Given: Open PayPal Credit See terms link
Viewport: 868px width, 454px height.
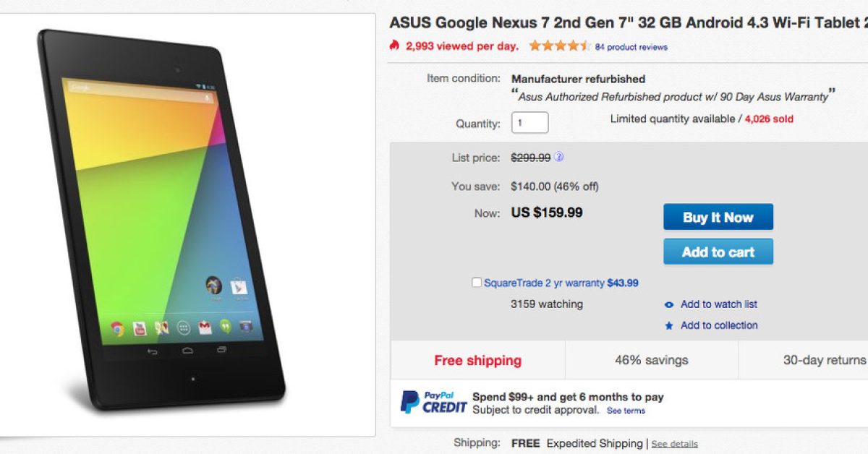Looking at the screenshot, I should tap(626, 411).
